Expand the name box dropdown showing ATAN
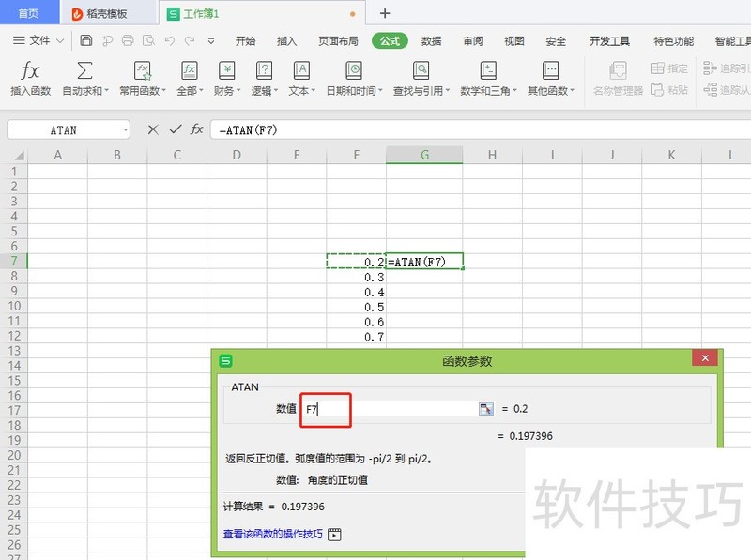Screen dimensions: 751x560 125,130
